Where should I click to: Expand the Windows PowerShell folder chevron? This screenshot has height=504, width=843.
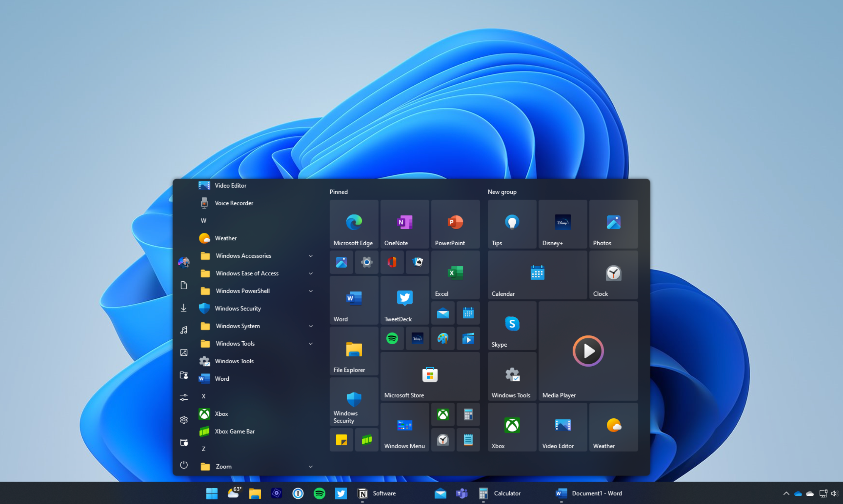tap(310, 291)
